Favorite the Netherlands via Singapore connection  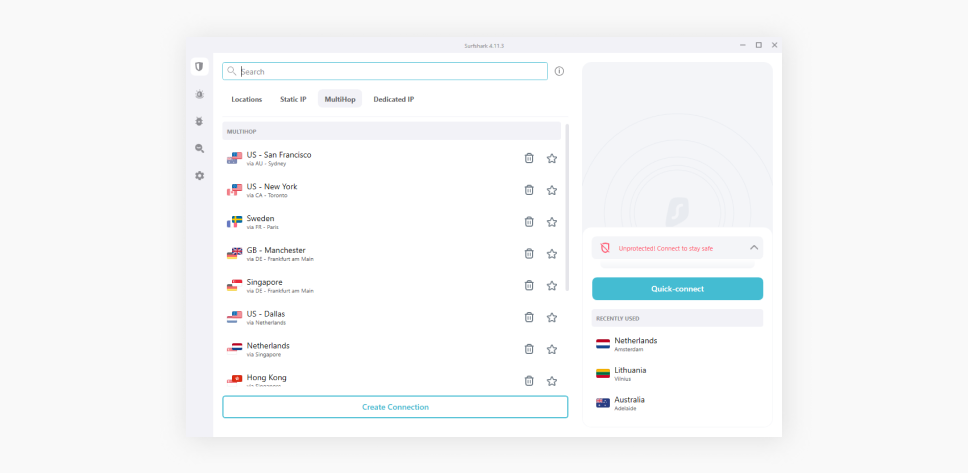pos(552,349)
